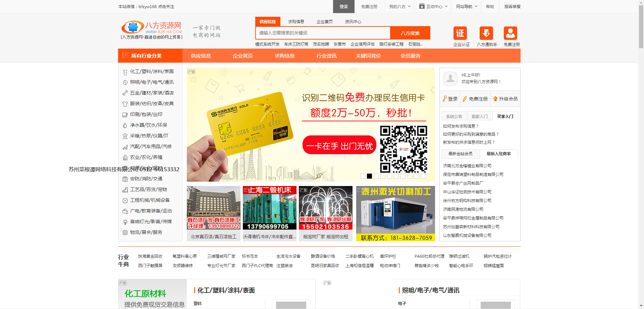Open the 帮助 link
This screenshot has width=644, height=309.
pos(490,6)
